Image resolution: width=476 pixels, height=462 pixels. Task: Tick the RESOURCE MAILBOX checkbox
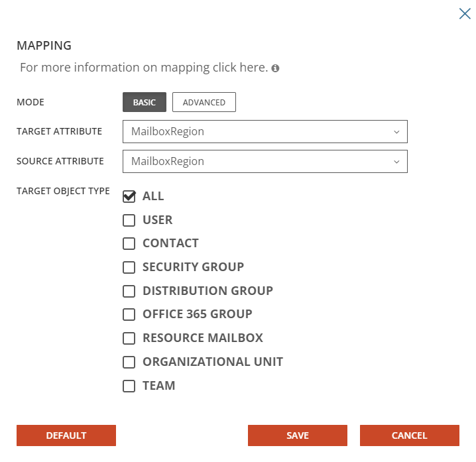click(129, 338)
